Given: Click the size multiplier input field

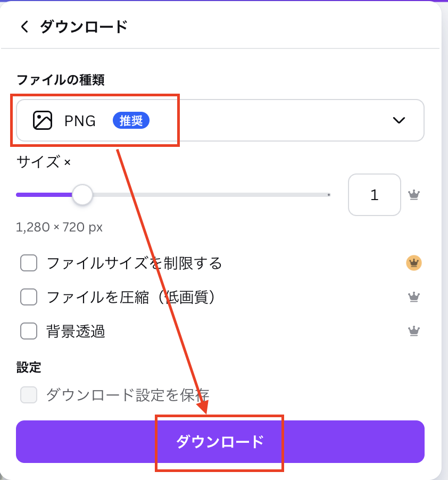Looking at the screenshot, I should click(374, 195).
